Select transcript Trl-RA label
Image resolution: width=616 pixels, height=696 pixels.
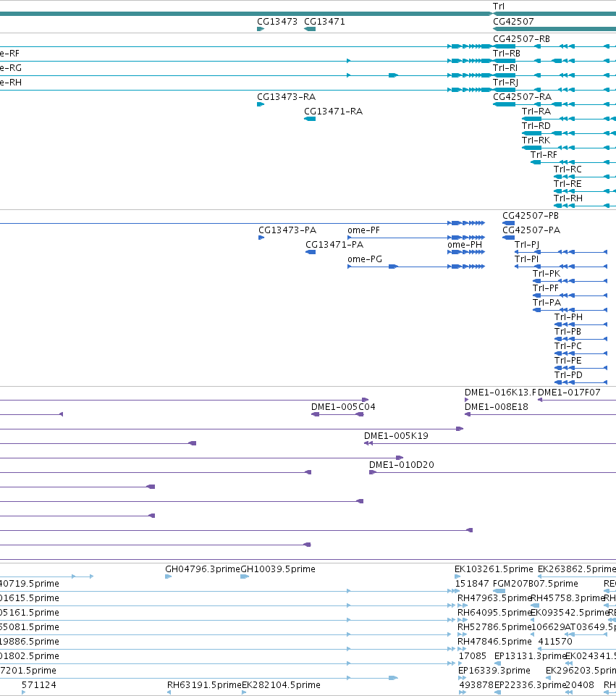[536, 112]
